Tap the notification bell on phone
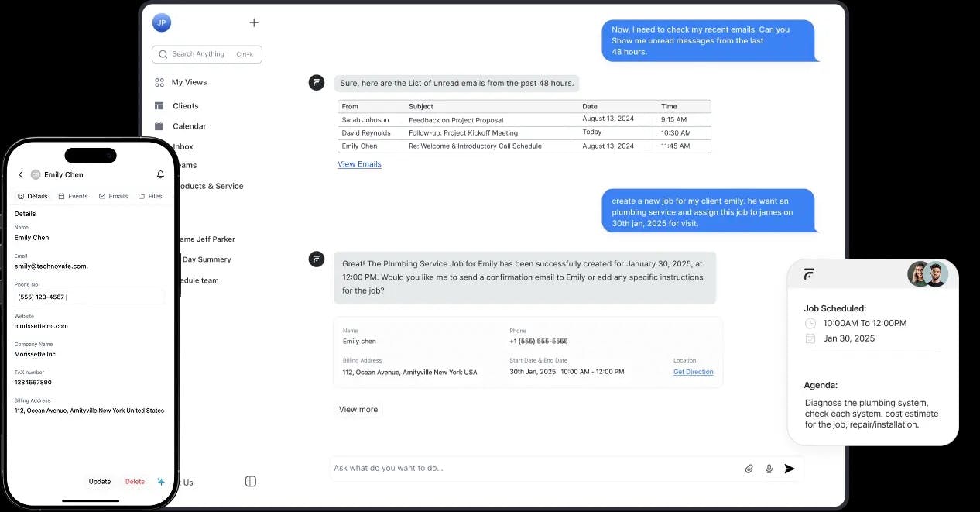The height and width of the screenshot is (512, 980). tap(160, 175)
